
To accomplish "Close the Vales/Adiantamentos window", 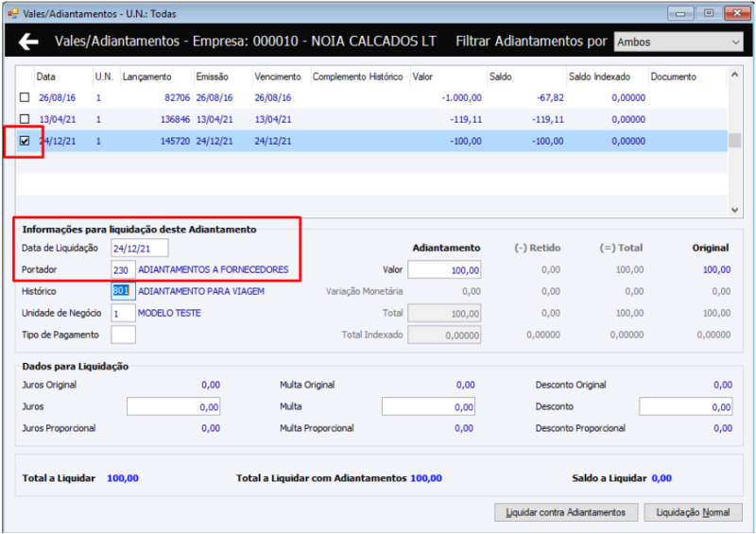I will coord(737,13).
